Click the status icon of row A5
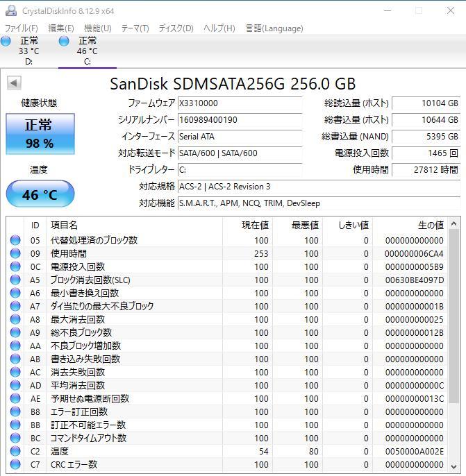466x476 pixels. pos(15,280)
